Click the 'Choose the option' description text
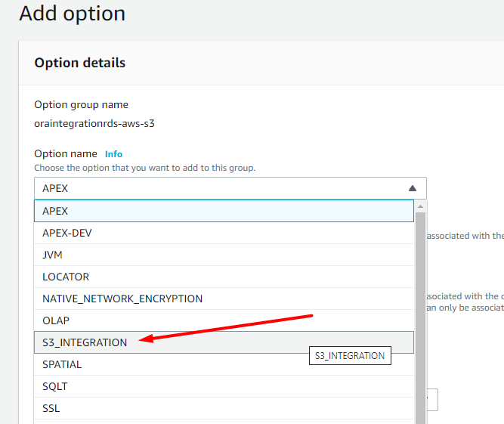Screen dimensions: 504x424 pos(144,168)
